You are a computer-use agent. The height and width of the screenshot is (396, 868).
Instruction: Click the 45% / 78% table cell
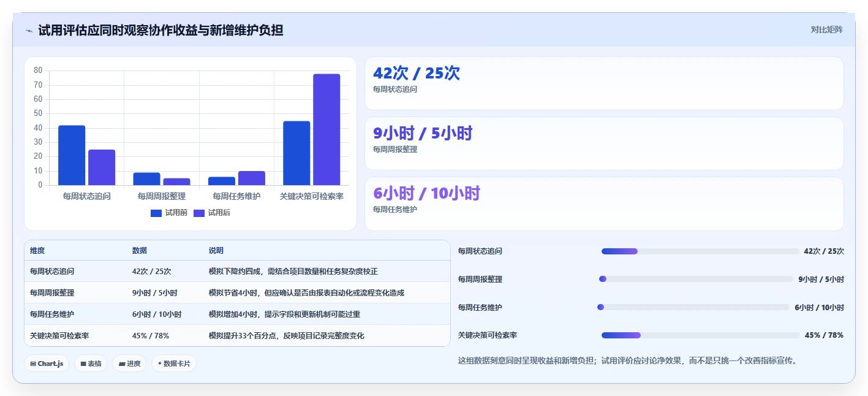click(151, 335)
